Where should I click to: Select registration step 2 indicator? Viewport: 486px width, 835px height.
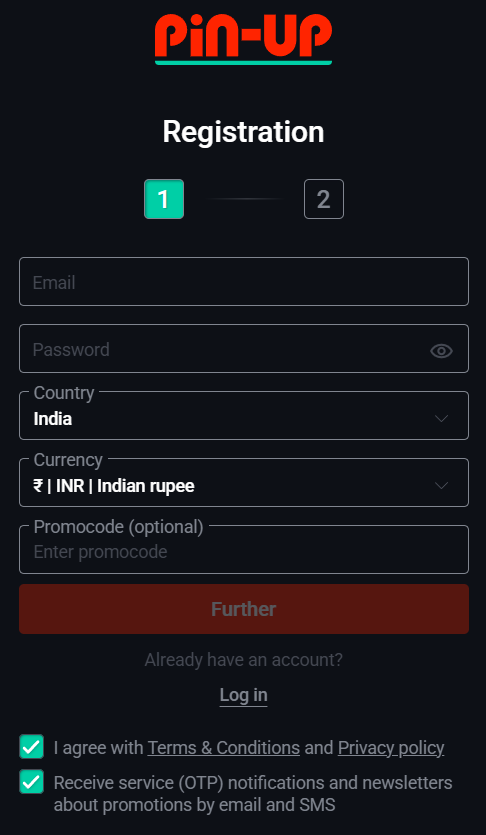[324, 199]
